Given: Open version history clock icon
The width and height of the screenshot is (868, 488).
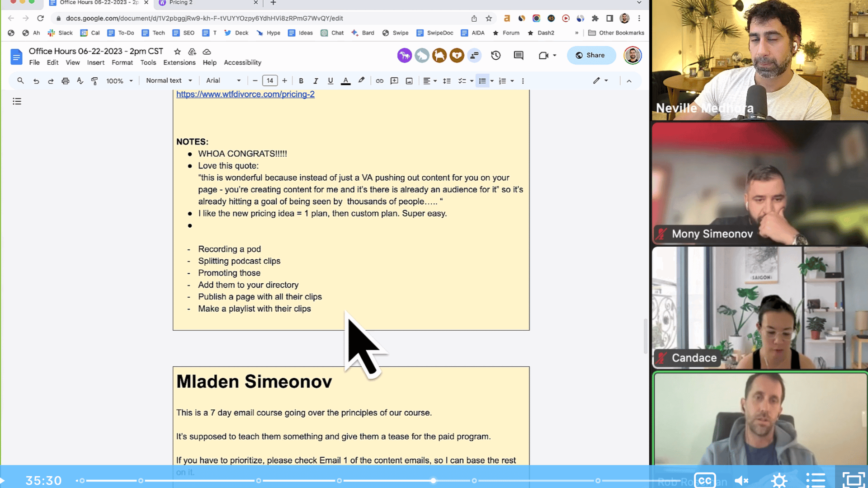Looking at the screenshot, I should pos(496,55).
